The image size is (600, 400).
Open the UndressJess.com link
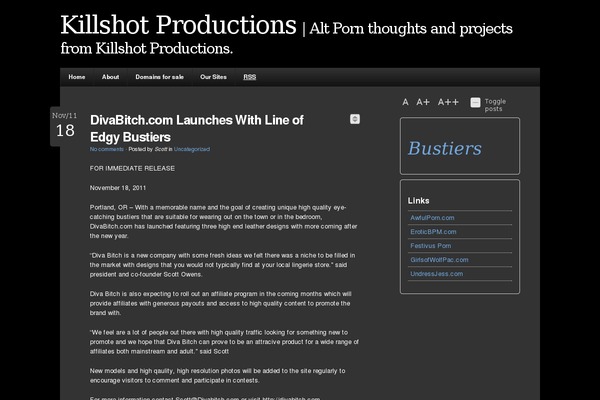pyautogui.click(x=437, y=274)
